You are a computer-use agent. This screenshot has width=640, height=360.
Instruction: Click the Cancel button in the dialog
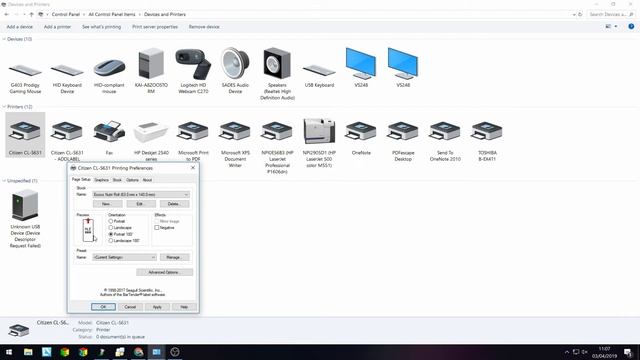130,307
